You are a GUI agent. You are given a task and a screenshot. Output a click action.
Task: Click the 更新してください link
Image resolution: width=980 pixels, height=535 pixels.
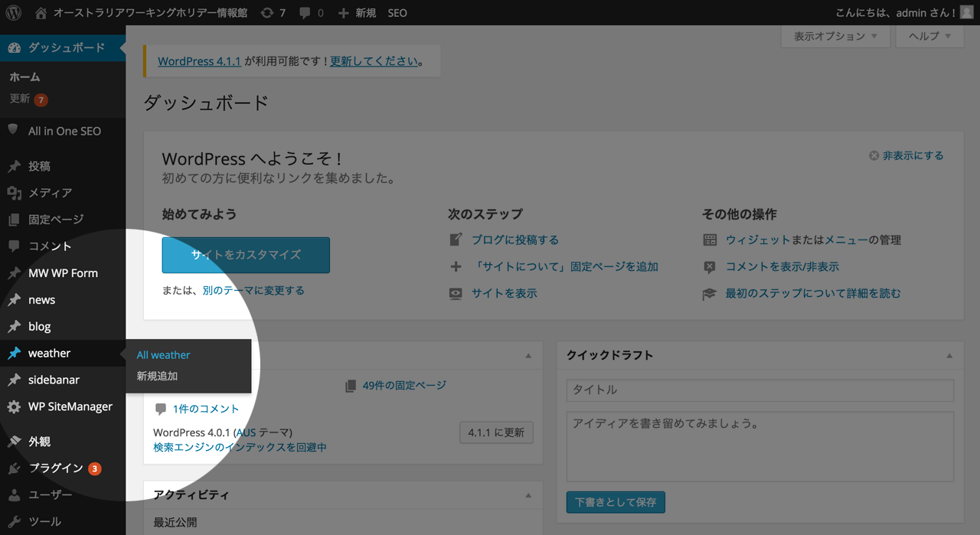click(x=374, y=61)
